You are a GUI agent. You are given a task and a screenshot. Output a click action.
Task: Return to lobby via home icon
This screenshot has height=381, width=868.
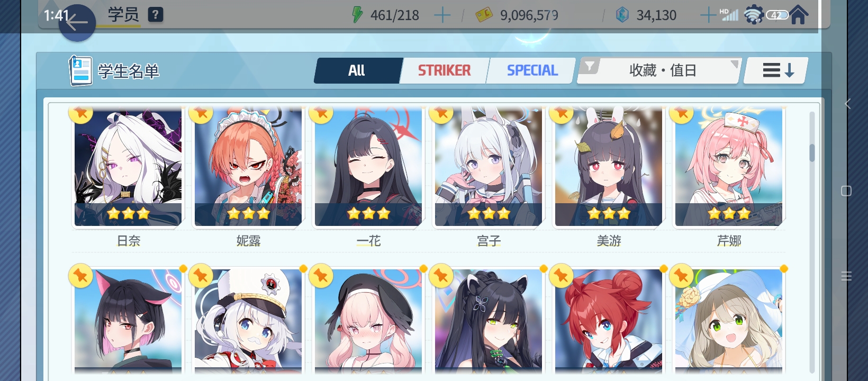tap(798, 15)
